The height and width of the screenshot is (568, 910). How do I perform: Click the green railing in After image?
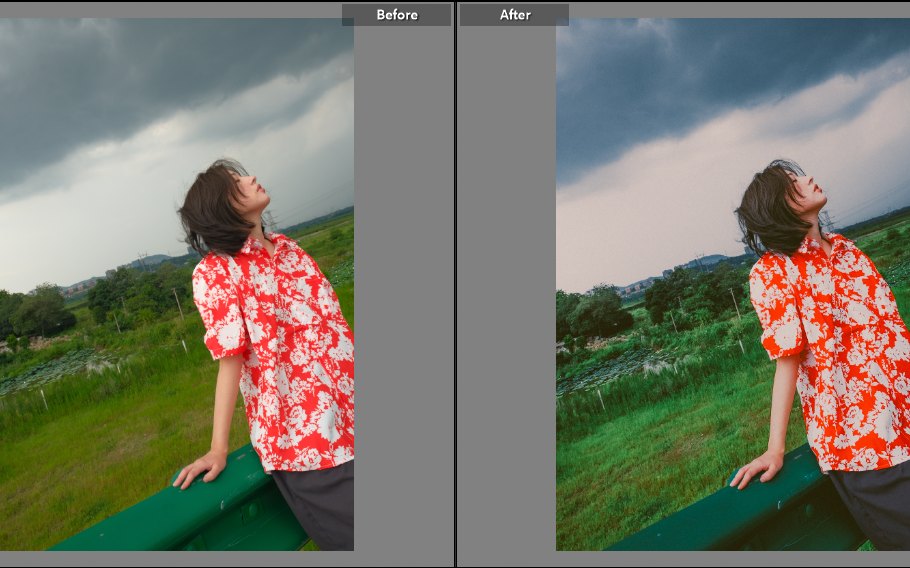pyautogui.click(x=740, y=515)
